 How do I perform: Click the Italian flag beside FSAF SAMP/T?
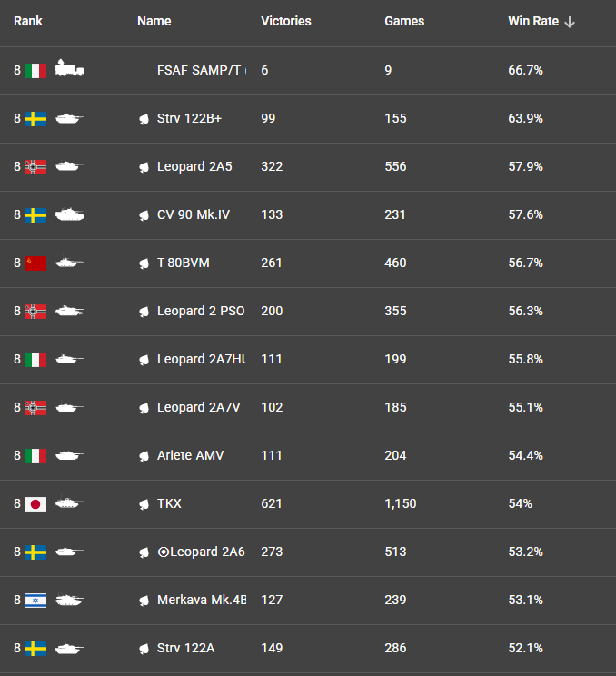[35, 70]
